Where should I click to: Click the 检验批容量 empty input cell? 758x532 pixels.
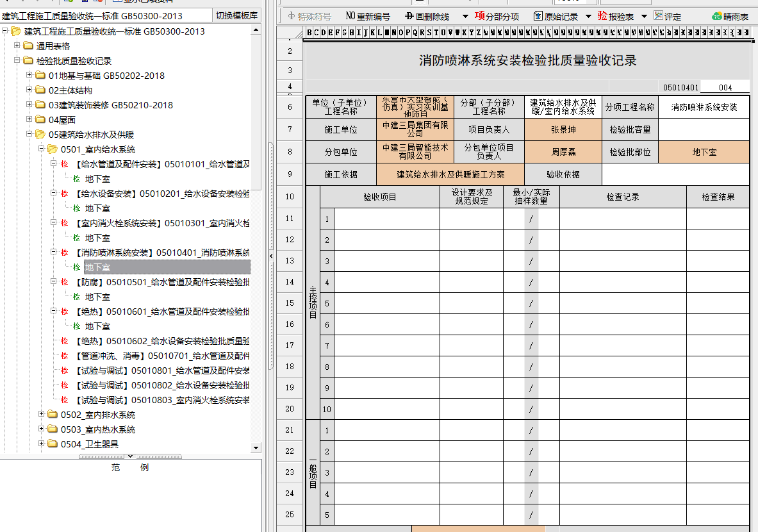click(703, 129)
